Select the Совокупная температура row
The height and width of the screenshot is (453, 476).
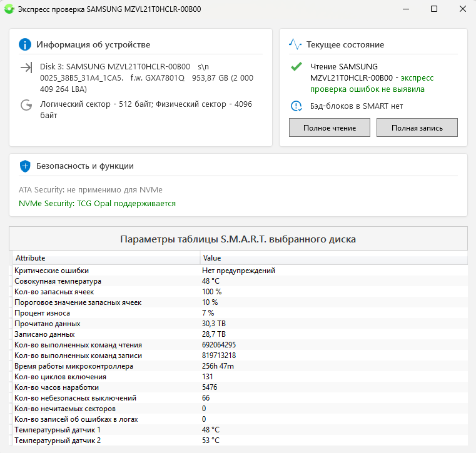240,281
